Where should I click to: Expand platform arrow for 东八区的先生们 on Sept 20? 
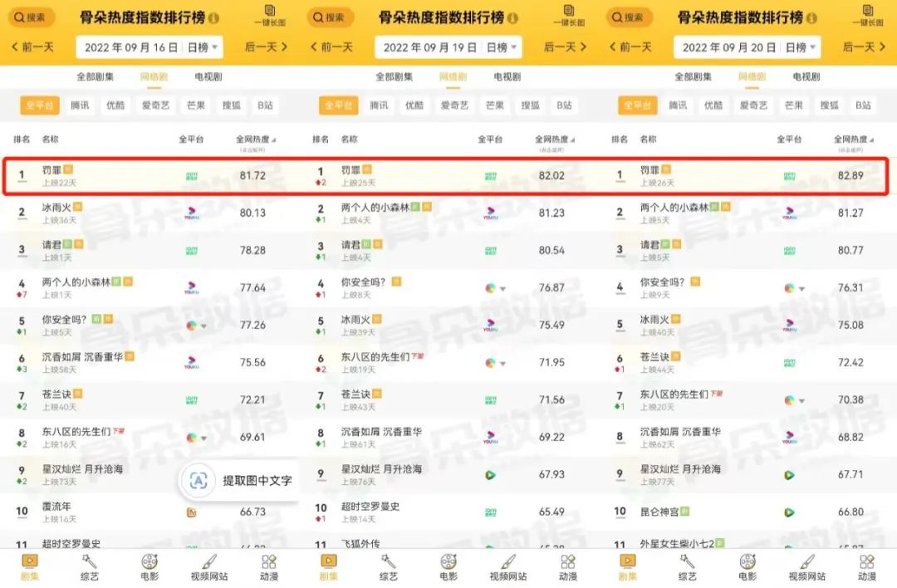click(x=801, y=401)
